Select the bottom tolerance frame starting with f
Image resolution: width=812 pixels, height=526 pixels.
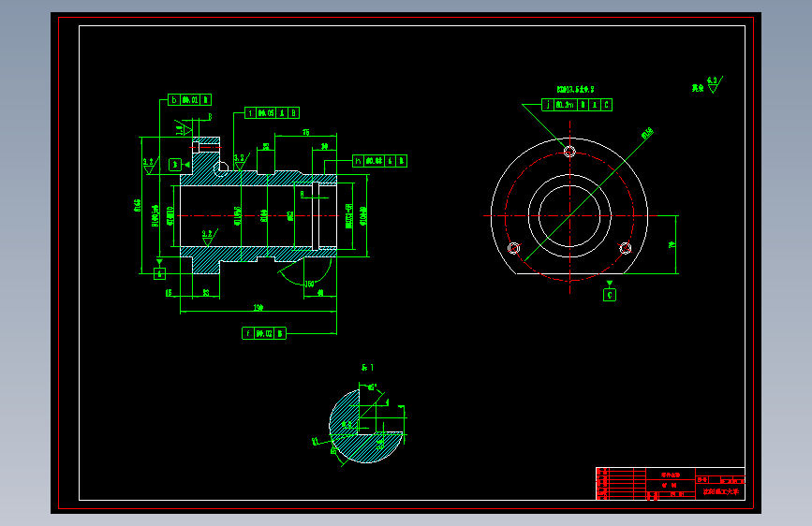tap(264, 333)
